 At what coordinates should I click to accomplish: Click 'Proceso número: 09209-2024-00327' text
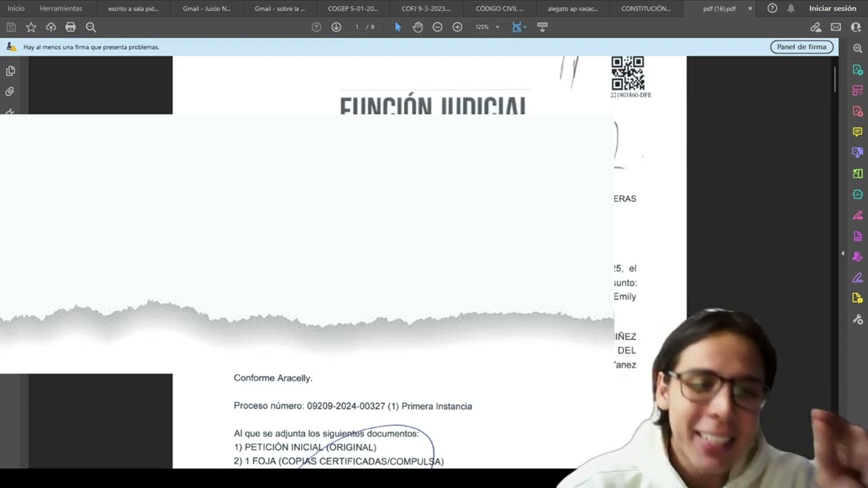pos(309,406)
